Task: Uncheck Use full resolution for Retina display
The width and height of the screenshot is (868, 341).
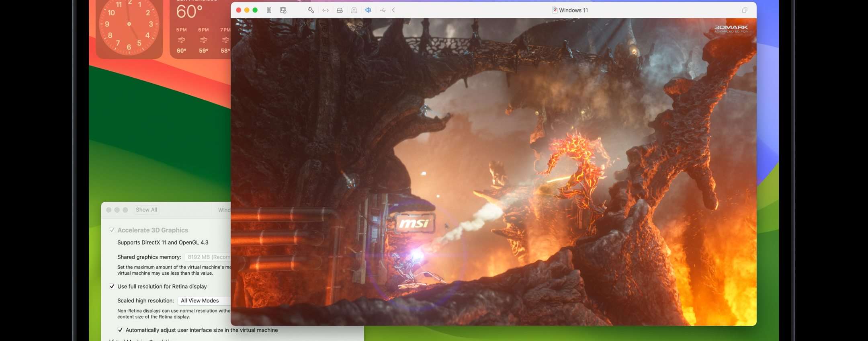Action: coord(112,286)
